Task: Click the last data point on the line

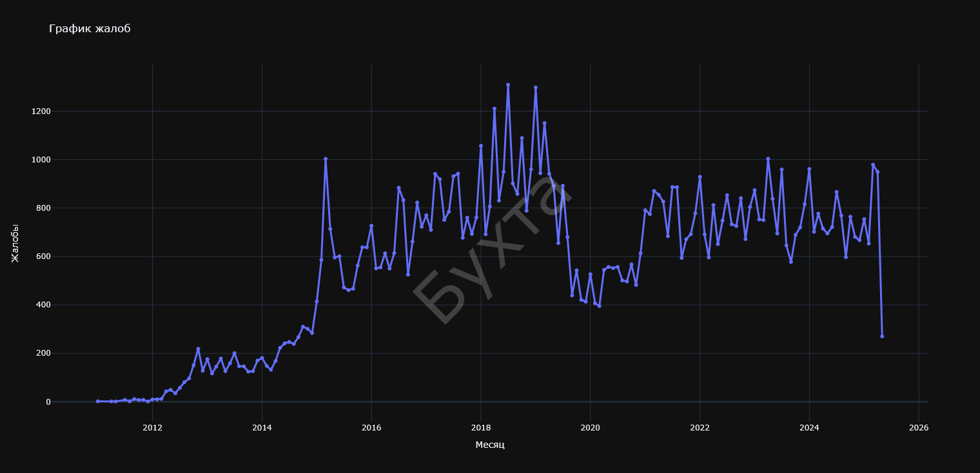Action: [x=882, y=336]
